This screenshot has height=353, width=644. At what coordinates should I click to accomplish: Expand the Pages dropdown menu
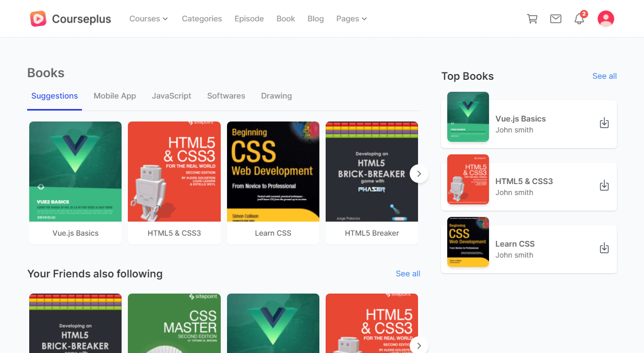(x=351, y=19)
